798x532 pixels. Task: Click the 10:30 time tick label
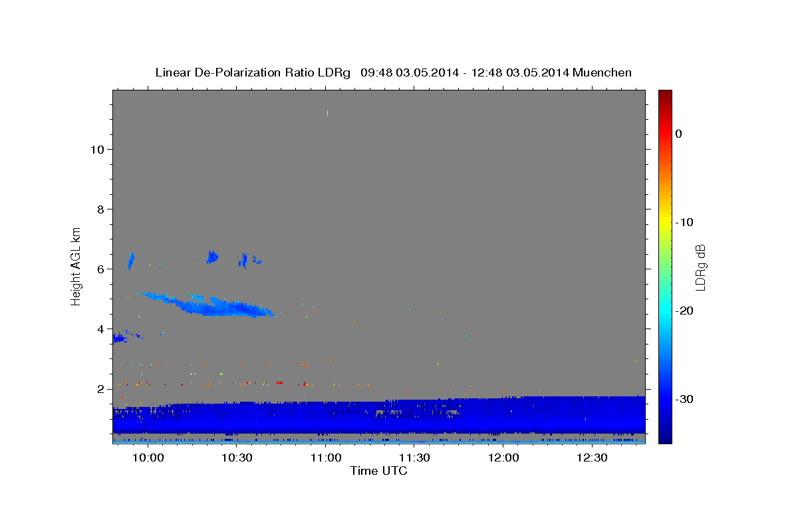pos(237,458)
